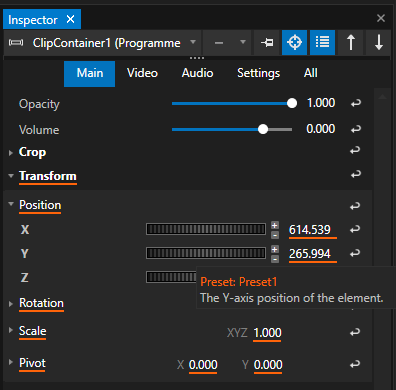Viewport: 396px width, 390px height.
Task: Click the Opacity value 1.000
Action: coord(321,103)
